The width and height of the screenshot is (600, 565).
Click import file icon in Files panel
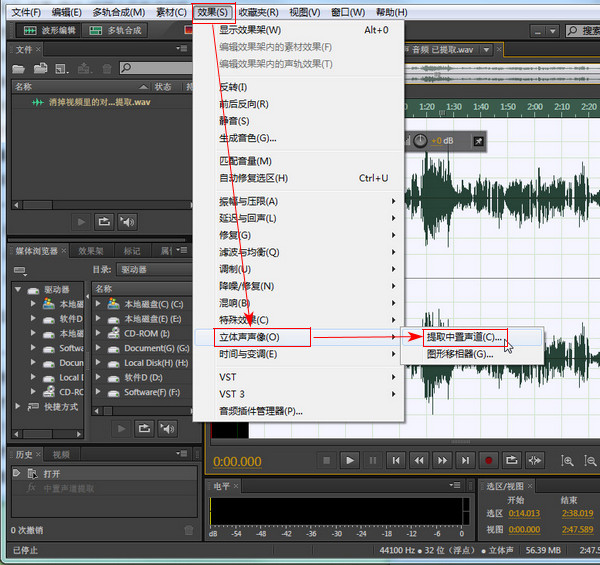tap(40, 68)
